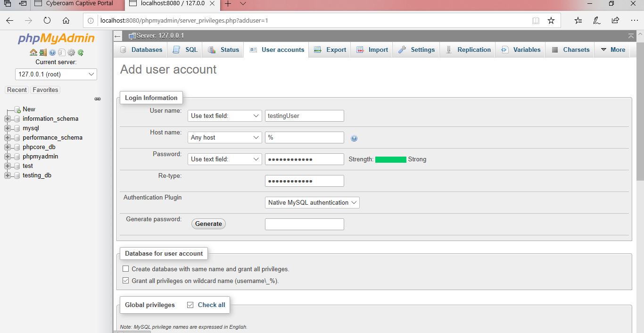This screenshot has height=333, width=644.
Task: Open browser Settings and more ellipsis
Action: click(x=634, y=20)
